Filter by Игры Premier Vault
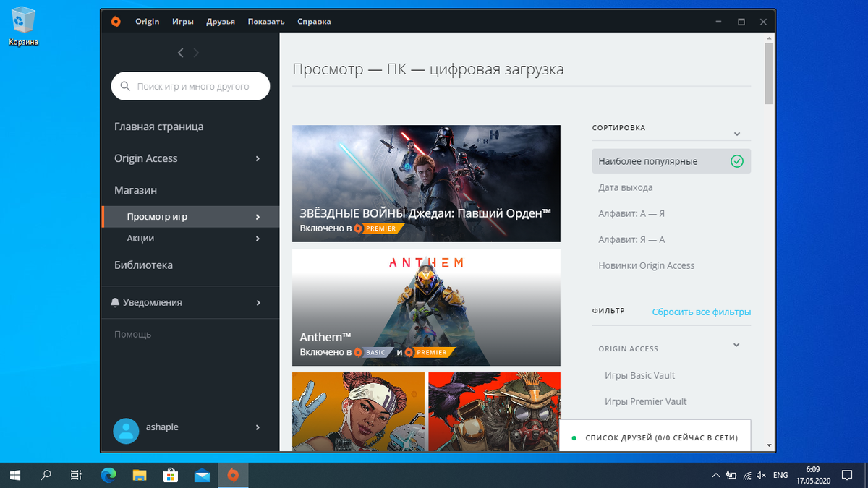868x488 pixels. pyautogui.click(x=645, y=401)
